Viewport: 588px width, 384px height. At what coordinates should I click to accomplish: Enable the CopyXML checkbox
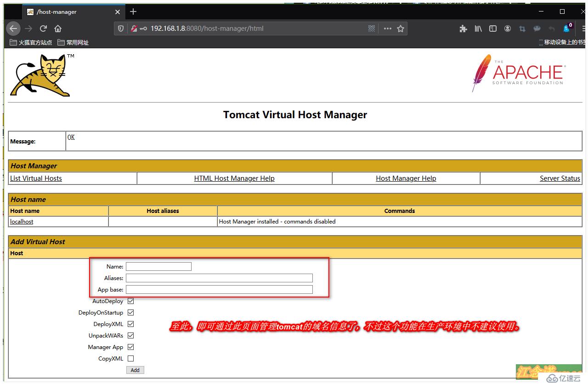pos(131,359)
